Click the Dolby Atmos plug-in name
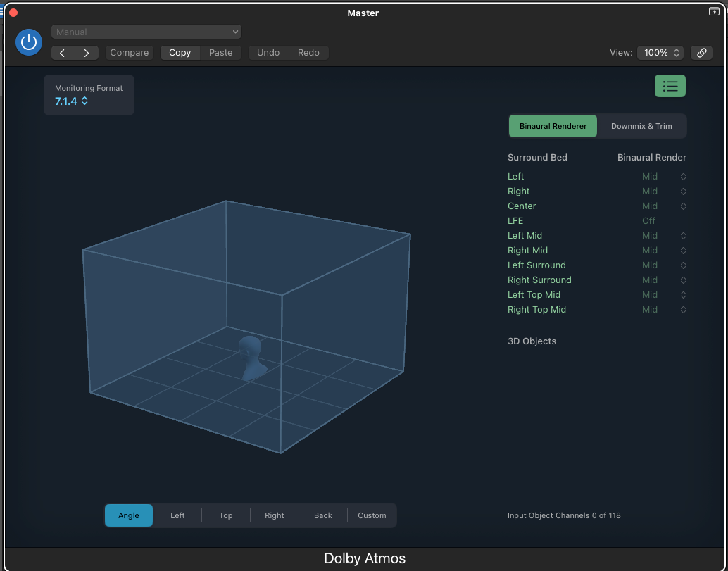This screenshot has height=571, width=728. [x=365, y=558]
